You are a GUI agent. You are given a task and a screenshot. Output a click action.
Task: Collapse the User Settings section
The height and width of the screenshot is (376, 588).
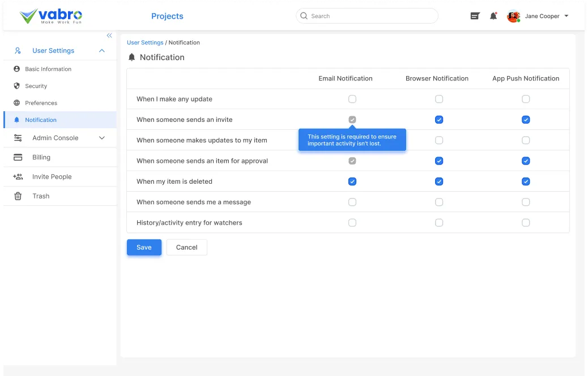[102, 50]
